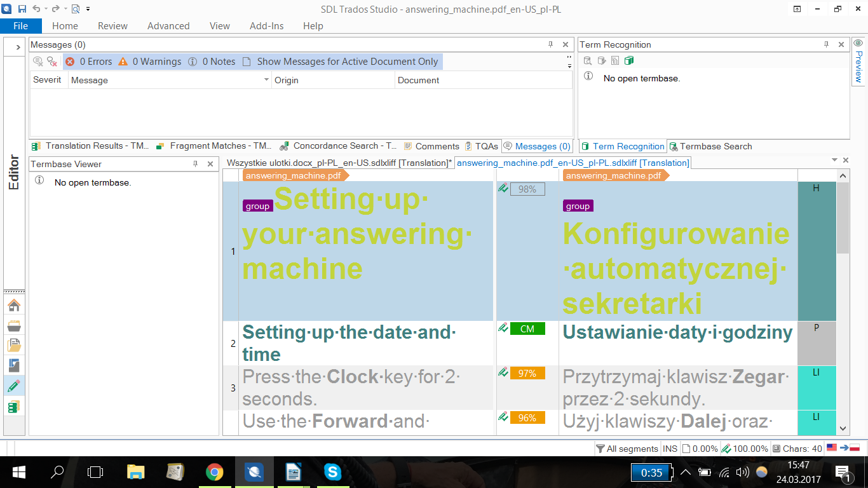Toggle the 0 Warnings message filter
This screenshot has width=868, height=488.
tap(149, 62)
